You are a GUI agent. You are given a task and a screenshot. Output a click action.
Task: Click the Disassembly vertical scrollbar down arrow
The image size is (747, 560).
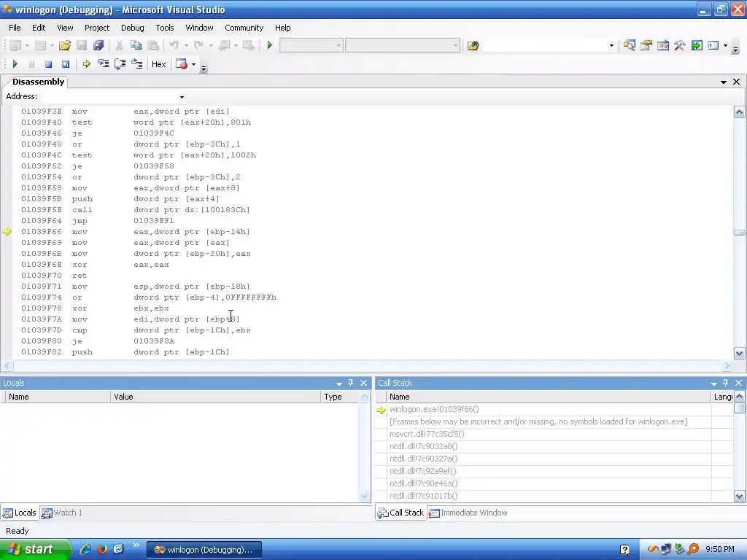coord(739,354)
